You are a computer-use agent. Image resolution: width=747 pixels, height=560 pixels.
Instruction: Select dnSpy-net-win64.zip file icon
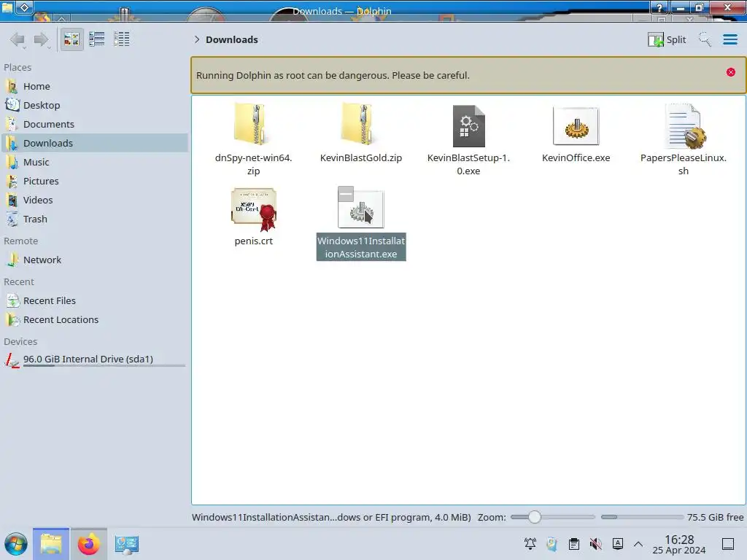click(x=253, y=125)
